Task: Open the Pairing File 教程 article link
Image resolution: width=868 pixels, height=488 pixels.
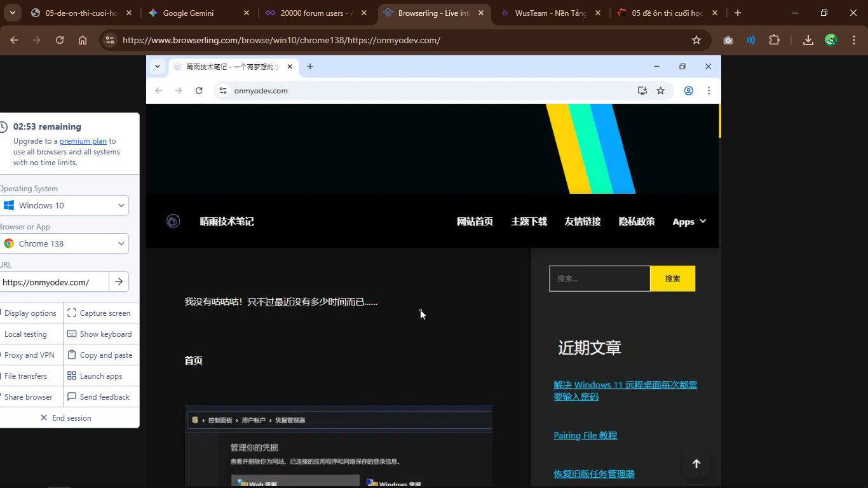Action: pyautogui.click(x=585, y=435)
